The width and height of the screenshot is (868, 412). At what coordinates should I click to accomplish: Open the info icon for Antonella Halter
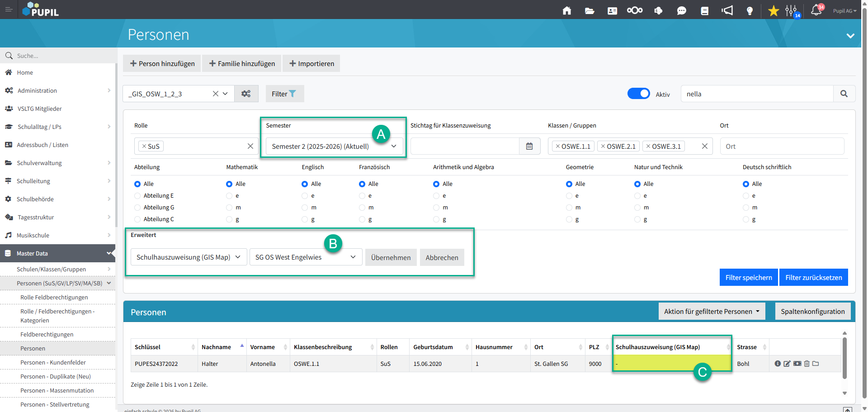(x=778, y=364)
